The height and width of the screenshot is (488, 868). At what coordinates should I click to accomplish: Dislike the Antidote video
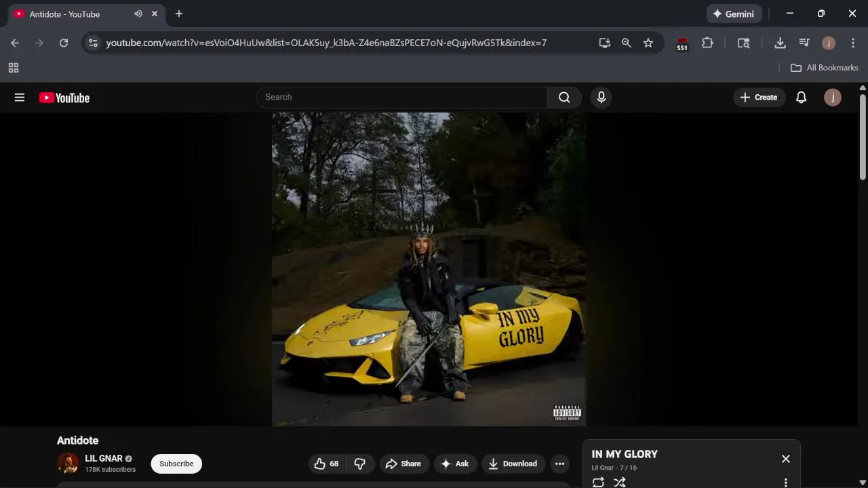pyautogui.click(x=359, y=464)
